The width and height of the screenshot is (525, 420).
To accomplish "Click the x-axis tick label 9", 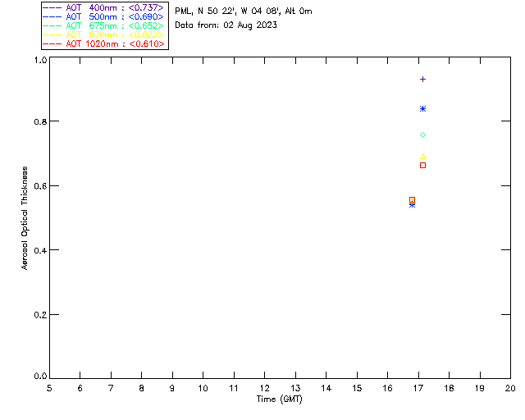I will 172,388.
